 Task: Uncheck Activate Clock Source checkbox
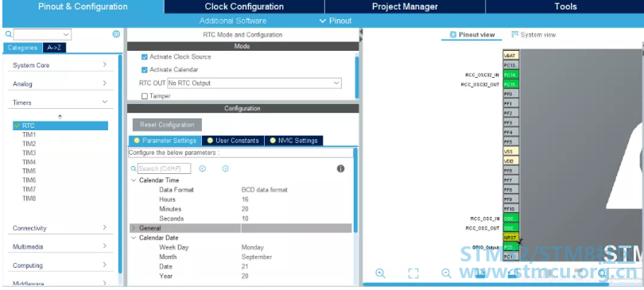pyautogui.click(x=144, y=57)
